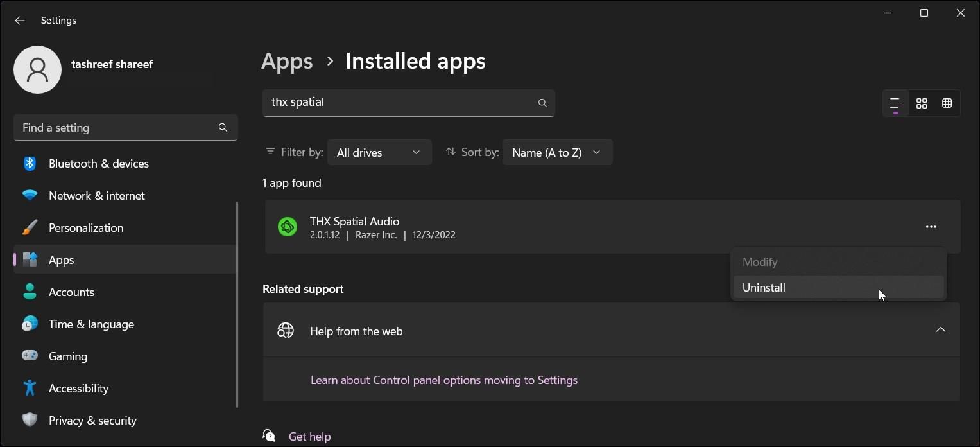Click the search icon in Find a setting
The image size is (980, 447).
(x=223, y=128)
